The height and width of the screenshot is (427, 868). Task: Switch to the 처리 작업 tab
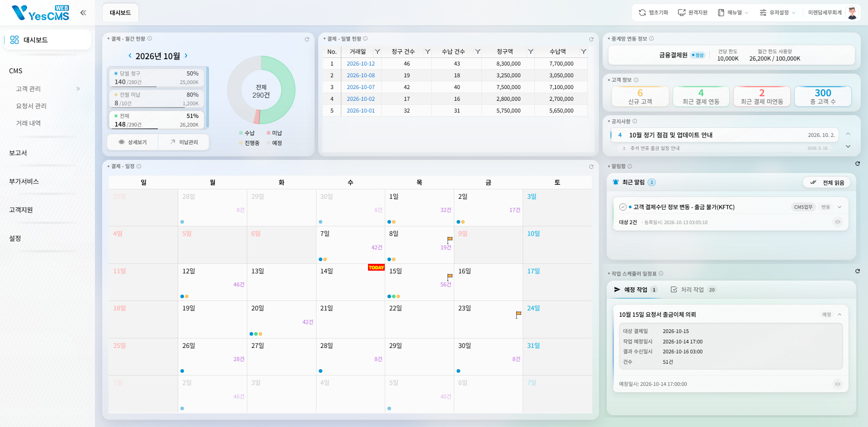pyautogui.click(x=693, y=290)
